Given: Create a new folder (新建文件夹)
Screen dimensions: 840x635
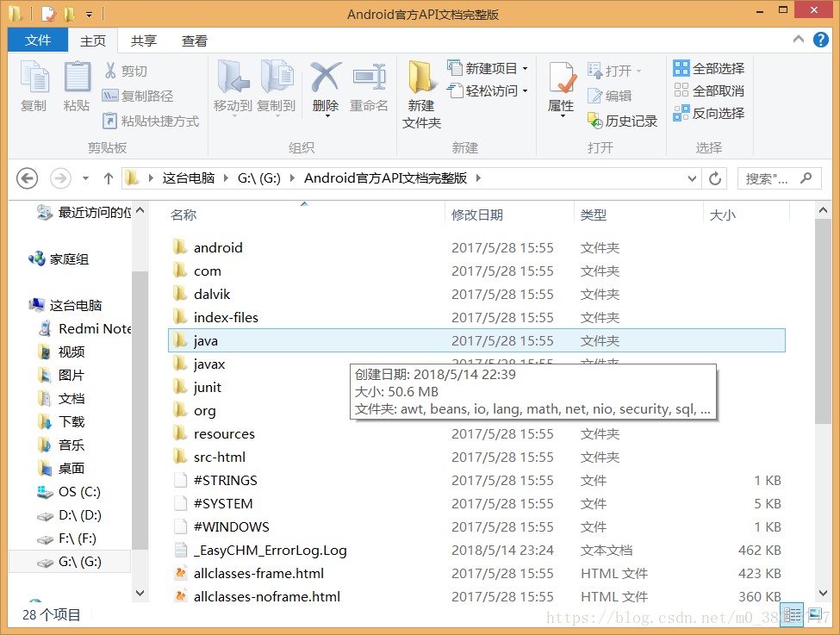Looking at the screenshot, I should pyautogui.click(x=421, y=95).
